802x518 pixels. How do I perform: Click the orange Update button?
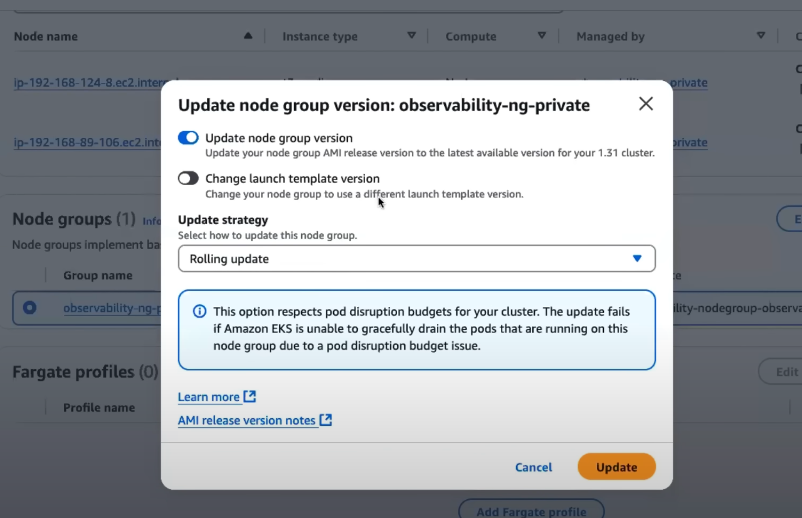point(616,467)
